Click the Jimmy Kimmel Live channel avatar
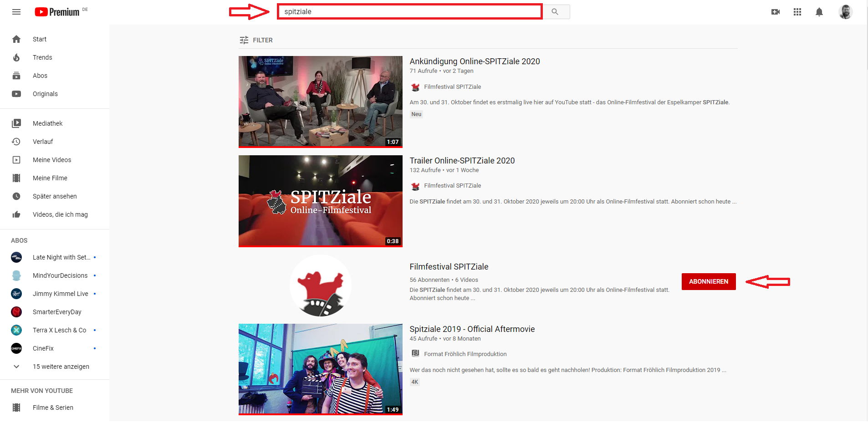 tap(16, 294)
